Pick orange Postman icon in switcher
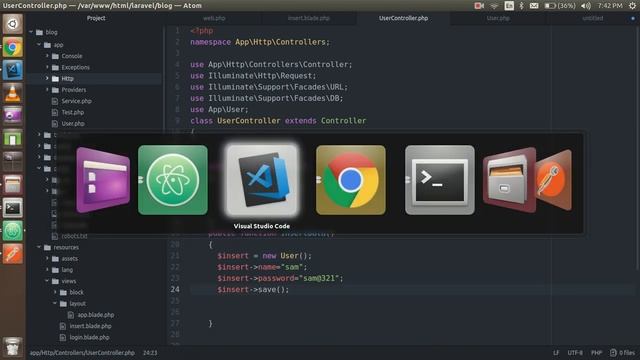 pos(554,180)
